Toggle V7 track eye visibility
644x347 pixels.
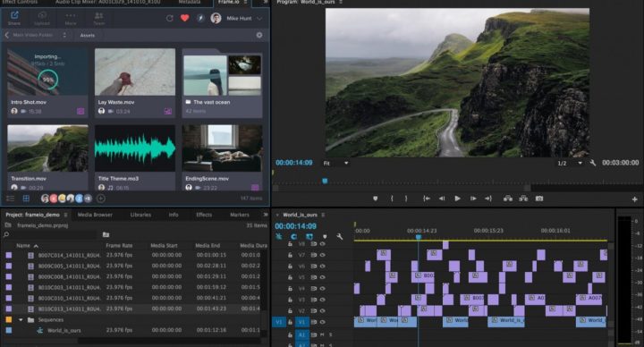[322, 255]
